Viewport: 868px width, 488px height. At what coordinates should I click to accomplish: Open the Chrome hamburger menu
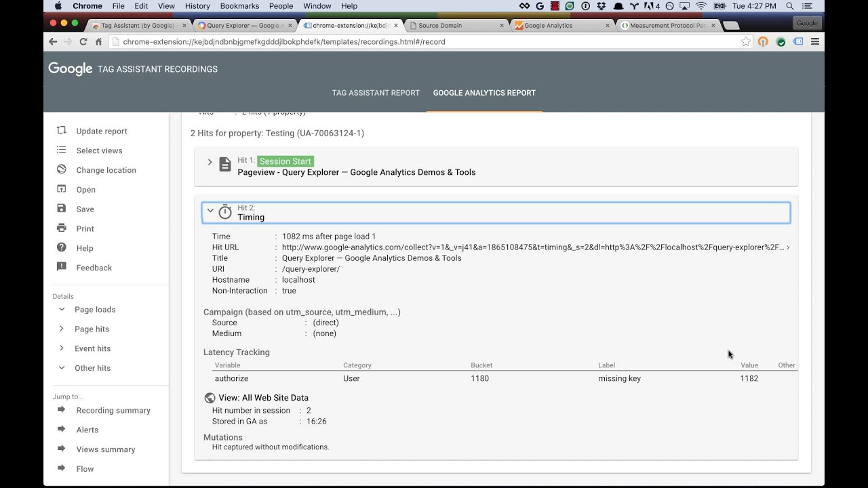click(x=815, y=41)
